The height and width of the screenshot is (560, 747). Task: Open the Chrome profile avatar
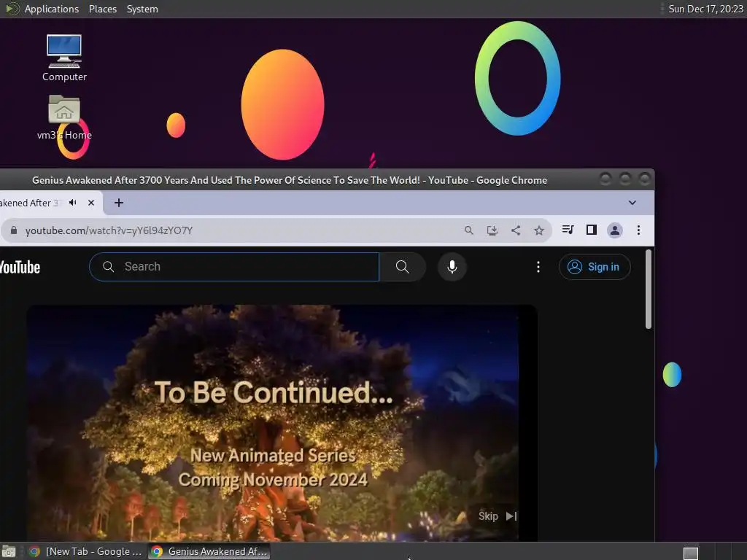(x=614, y=230)
